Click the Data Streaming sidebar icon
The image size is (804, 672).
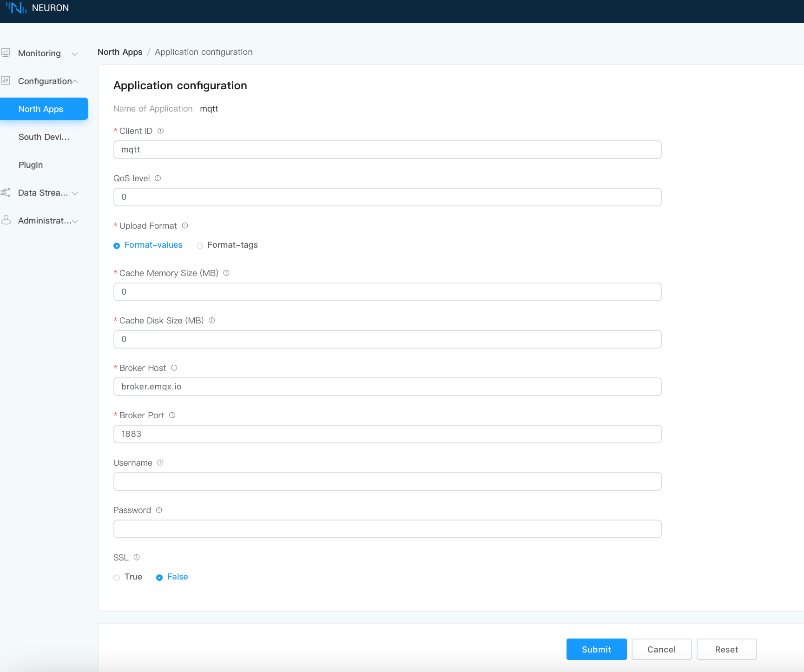6,192
